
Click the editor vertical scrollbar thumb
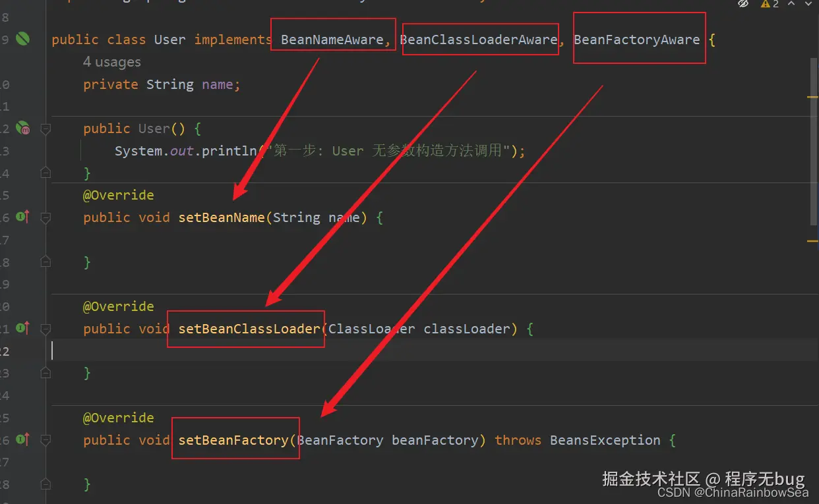pyautogui.click(x=814, y=142)
